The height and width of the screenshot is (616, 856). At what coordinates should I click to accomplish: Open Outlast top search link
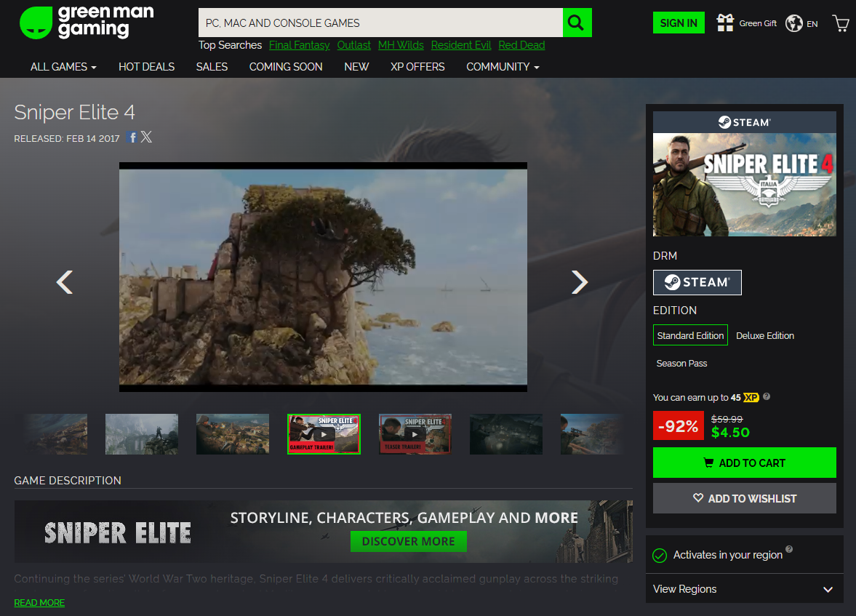(x=353, y=45)
